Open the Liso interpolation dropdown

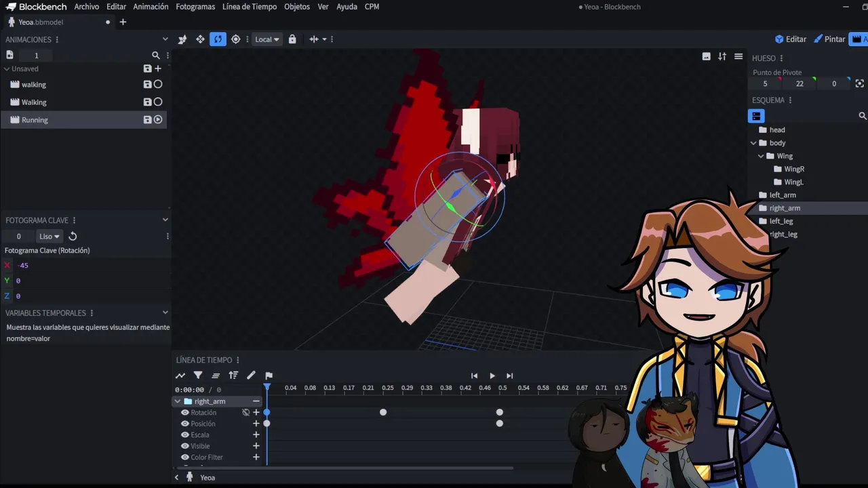pos(49,237)
